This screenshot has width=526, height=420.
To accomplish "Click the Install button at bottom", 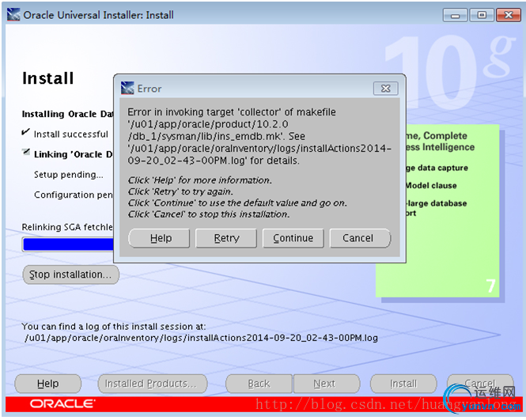I will click(x=403, y=384).
